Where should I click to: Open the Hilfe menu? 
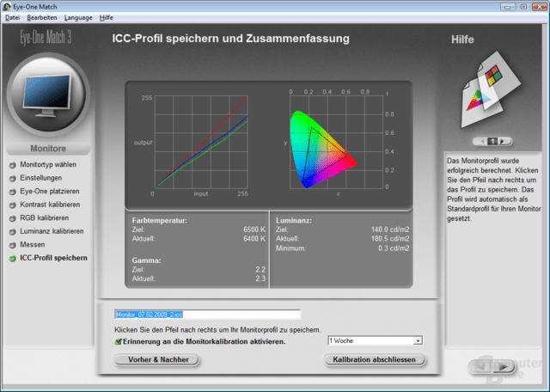pos(106,17)
